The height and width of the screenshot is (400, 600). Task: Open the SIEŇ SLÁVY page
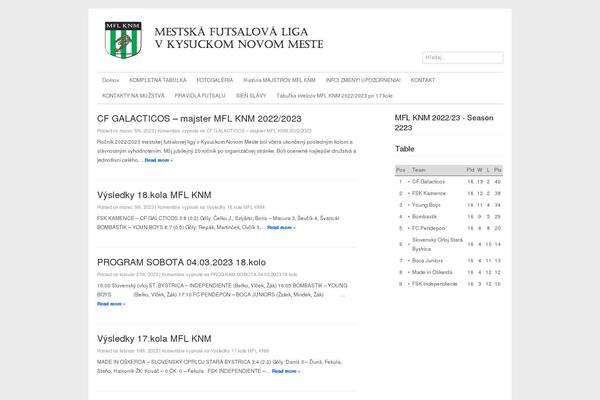(251, 96)
